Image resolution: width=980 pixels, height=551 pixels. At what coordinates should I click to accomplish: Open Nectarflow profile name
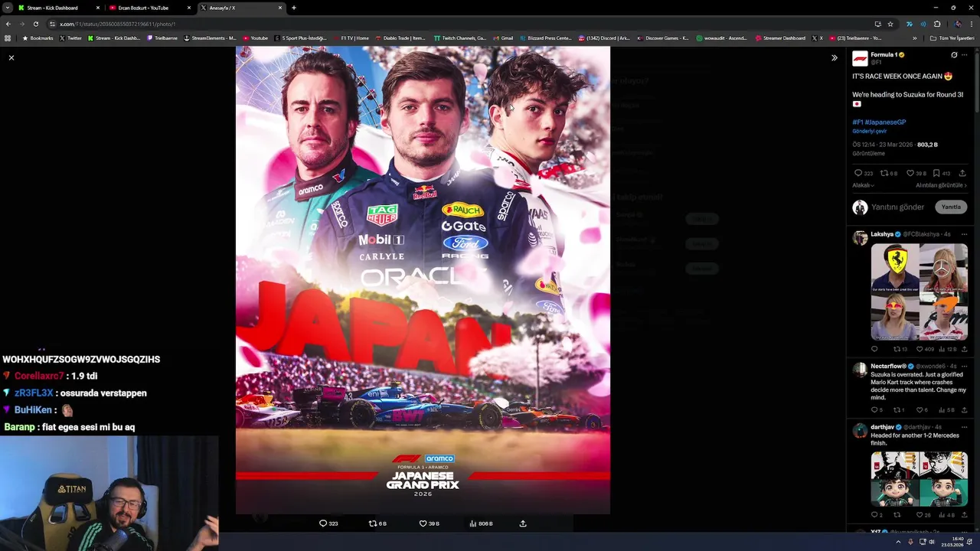(x=888, y=367)
